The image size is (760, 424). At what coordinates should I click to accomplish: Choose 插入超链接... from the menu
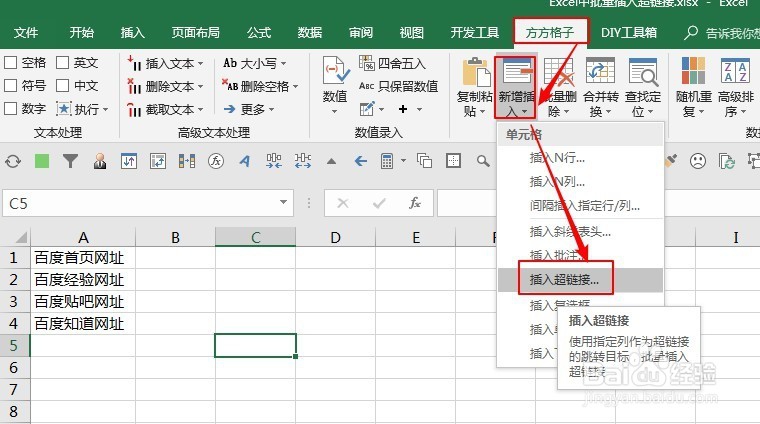(x=580, y=280)
